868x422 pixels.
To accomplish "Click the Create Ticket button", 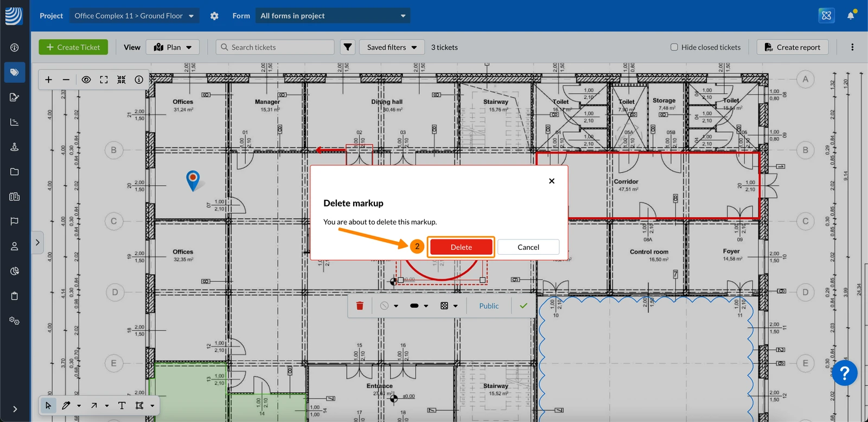I will tap(73, 47).
